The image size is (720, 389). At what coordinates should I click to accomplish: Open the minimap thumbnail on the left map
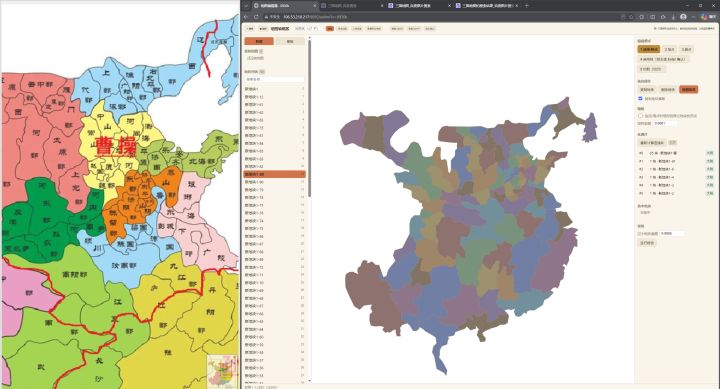click(222, 371)
